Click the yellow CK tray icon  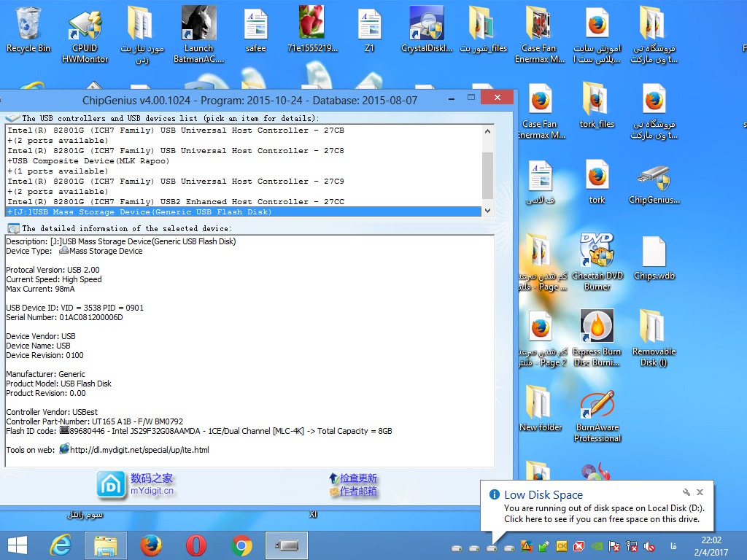[562, 546]
